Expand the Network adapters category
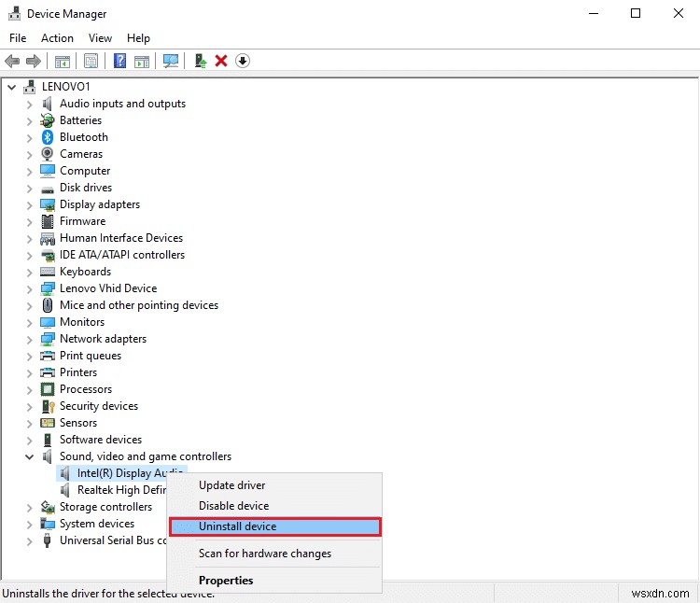The height and width of the screenshot is (603, 700). coord(30,340)
